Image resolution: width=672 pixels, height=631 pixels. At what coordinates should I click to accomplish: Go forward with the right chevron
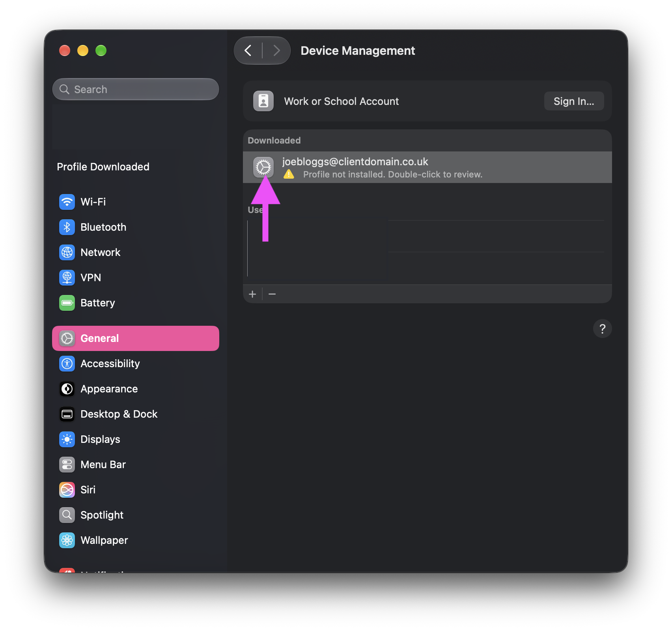click(276, 50)
